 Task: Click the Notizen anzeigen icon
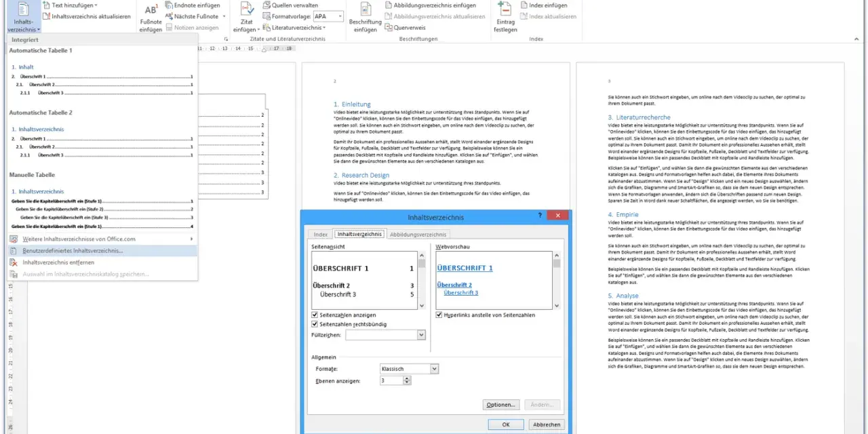pos(169,28)
